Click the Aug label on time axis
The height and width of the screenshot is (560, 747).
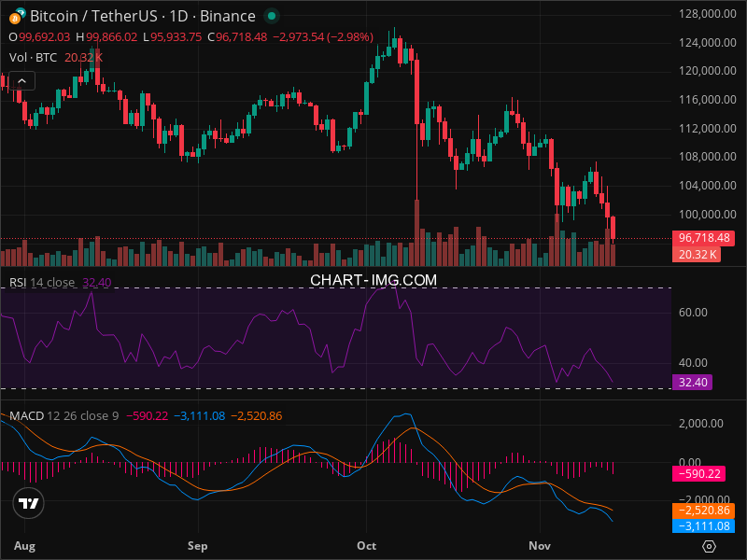25,543
